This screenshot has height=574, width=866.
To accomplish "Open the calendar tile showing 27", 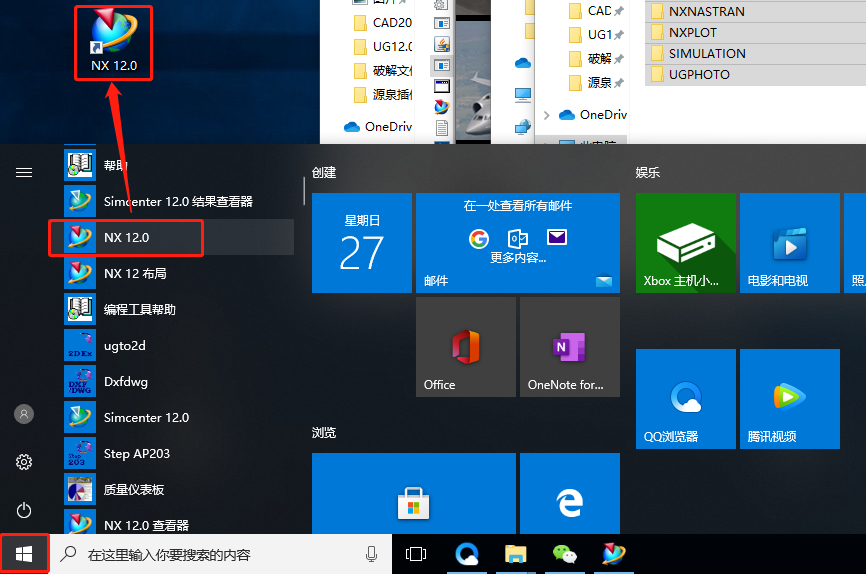I will [362, 243].
